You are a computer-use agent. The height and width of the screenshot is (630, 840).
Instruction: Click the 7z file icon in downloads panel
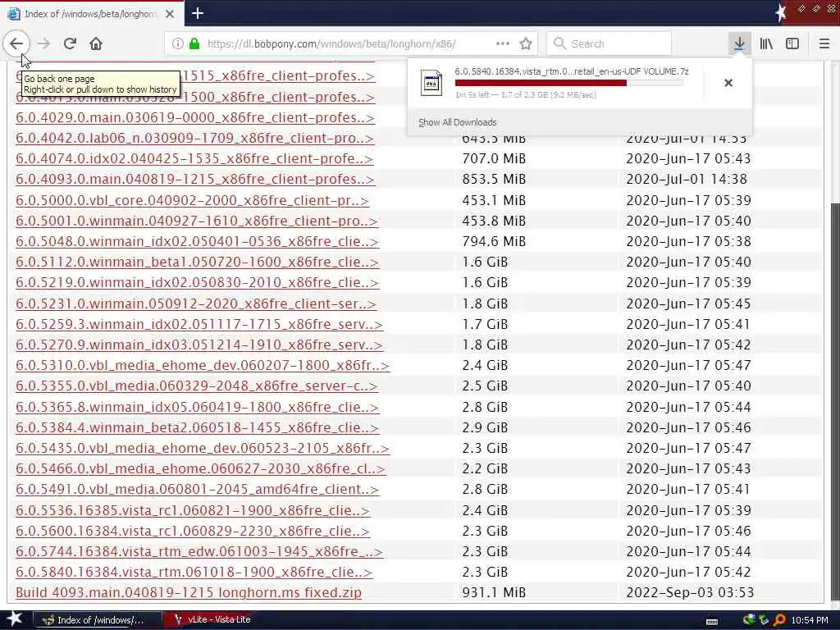click(431, 83)
